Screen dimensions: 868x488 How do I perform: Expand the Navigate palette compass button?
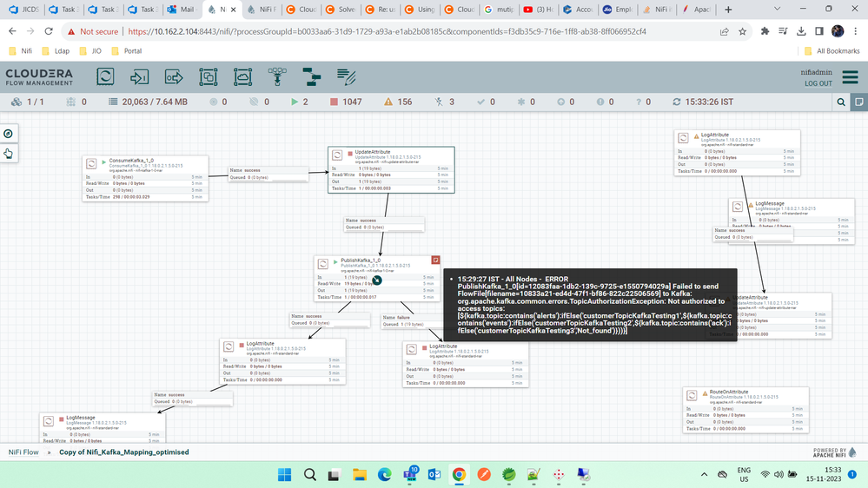click(8, 134)
